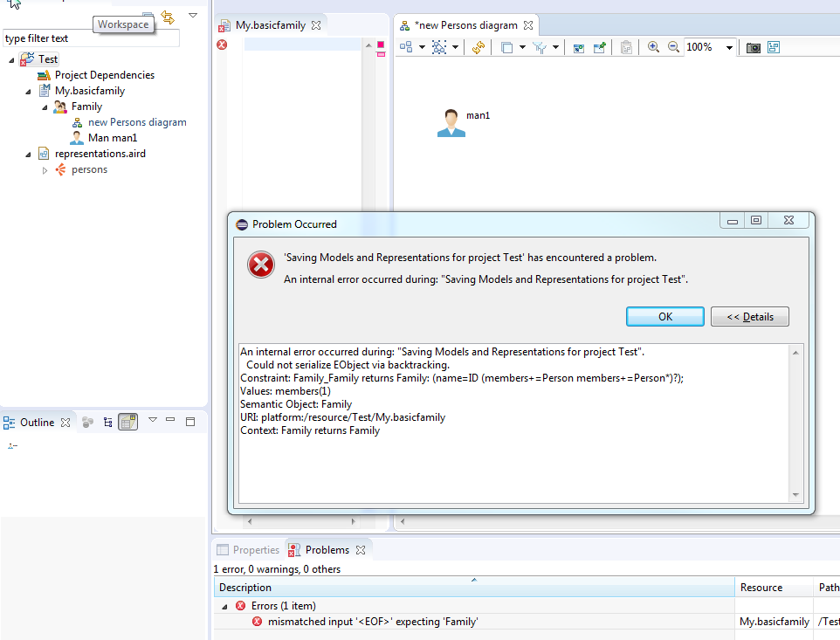
Task: Toggle the Outline overview mode button
Action: 128,422
